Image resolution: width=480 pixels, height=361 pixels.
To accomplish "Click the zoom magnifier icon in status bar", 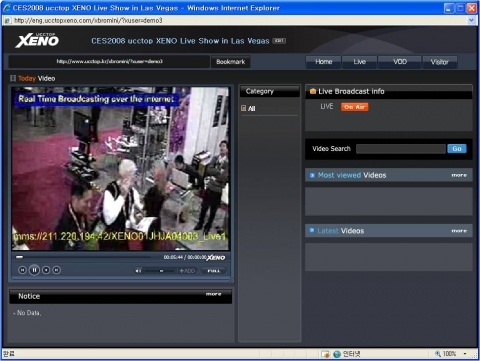I will 438,353.
